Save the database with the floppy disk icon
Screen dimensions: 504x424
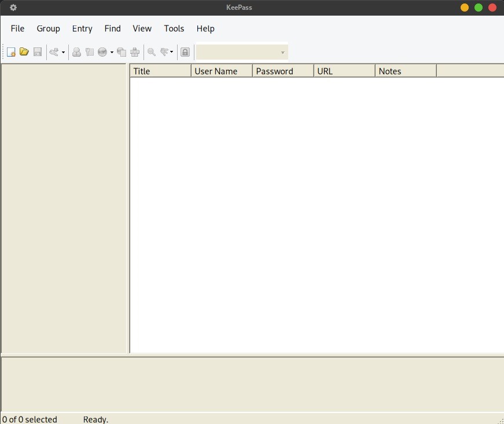click(x=38, y=52)
